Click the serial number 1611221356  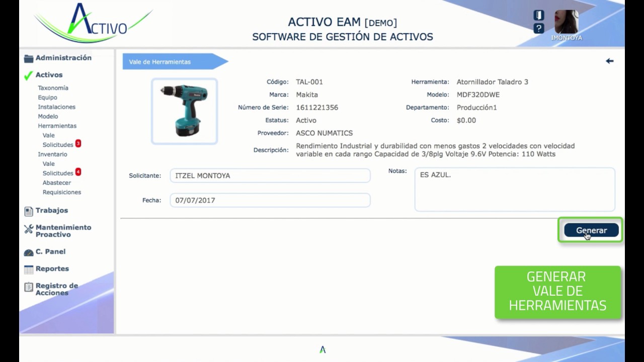[317, 108]
